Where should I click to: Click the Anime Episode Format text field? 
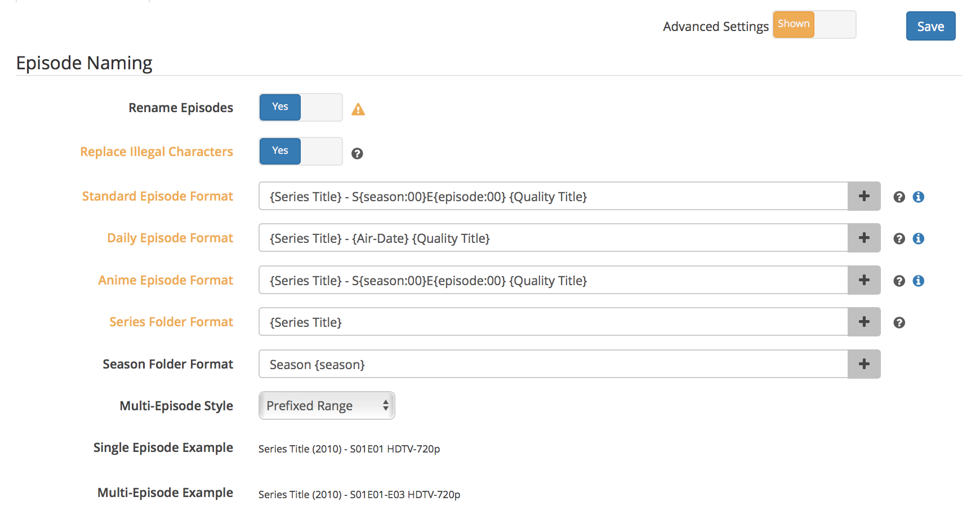553,280
